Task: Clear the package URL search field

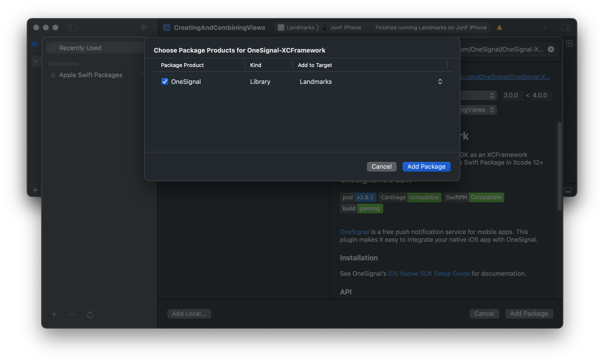Action: point(551,49)
